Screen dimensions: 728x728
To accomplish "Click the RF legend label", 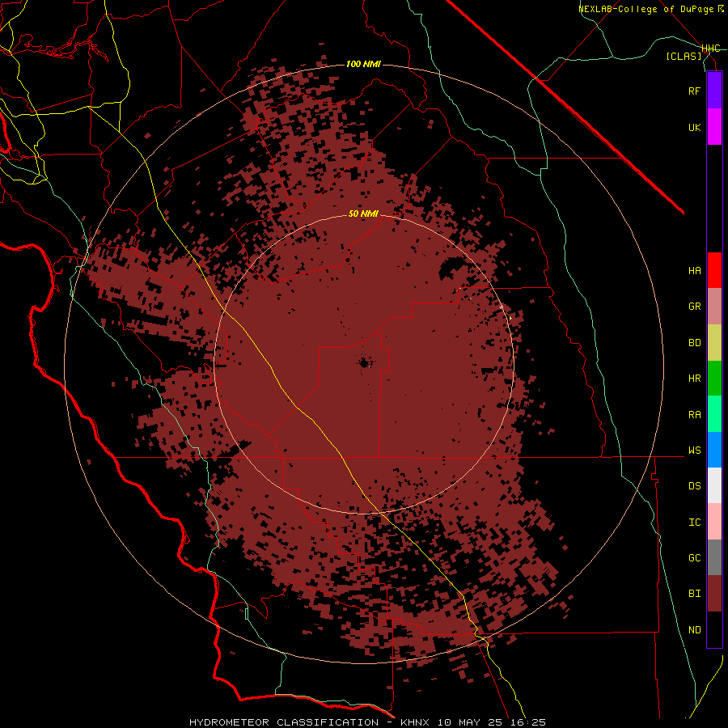I will pos(695,91).
